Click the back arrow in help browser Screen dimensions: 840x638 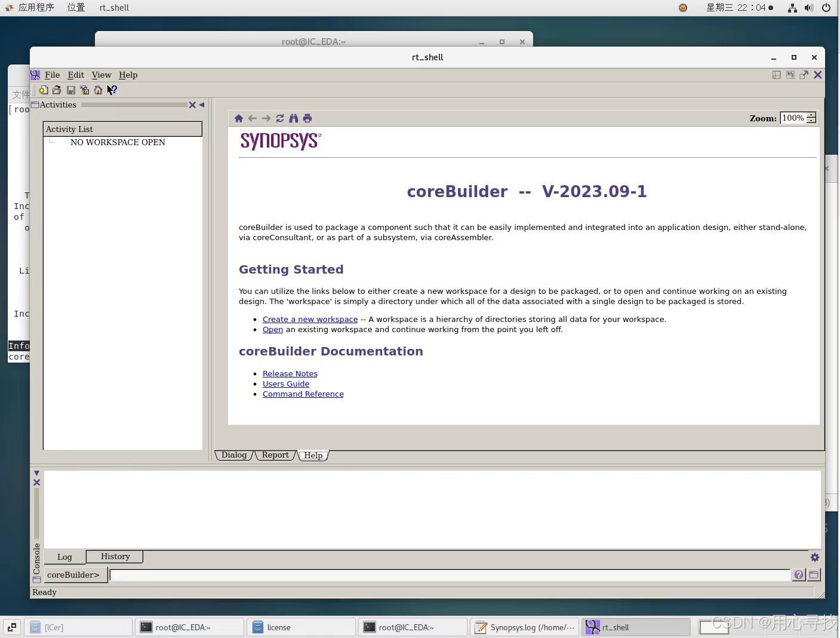(253, 118)
